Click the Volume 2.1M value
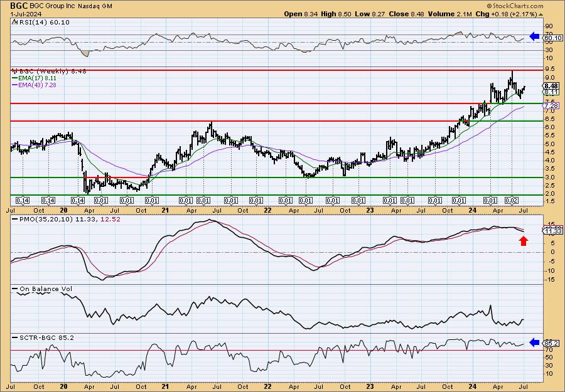This screenshot has height=392, width=565. coord(450,14)
